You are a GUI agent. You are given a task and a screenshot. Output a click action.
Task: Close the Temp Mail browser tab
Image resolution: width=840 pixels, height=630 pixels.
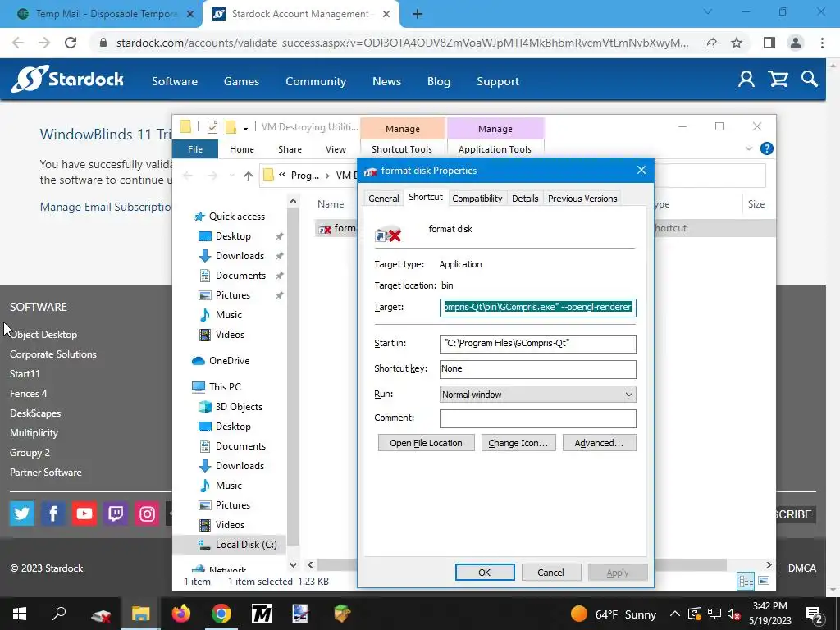click(x=190, y=14)
